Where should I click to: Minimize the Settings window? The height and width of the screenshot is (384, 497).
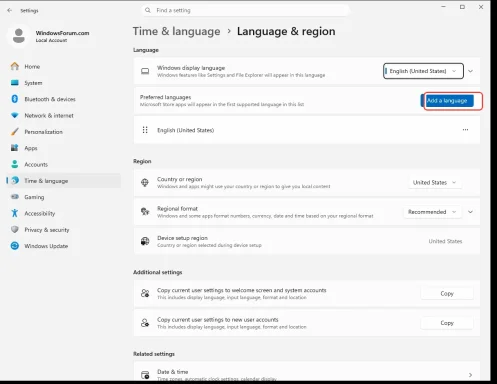coord(443,7)
